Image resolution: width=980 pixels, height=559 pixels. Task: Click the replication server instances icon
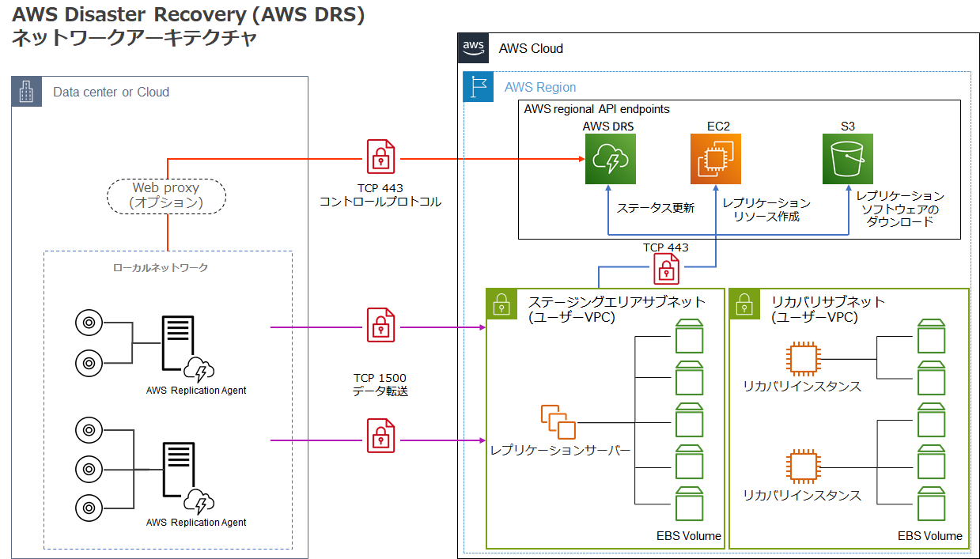(558, 421)
